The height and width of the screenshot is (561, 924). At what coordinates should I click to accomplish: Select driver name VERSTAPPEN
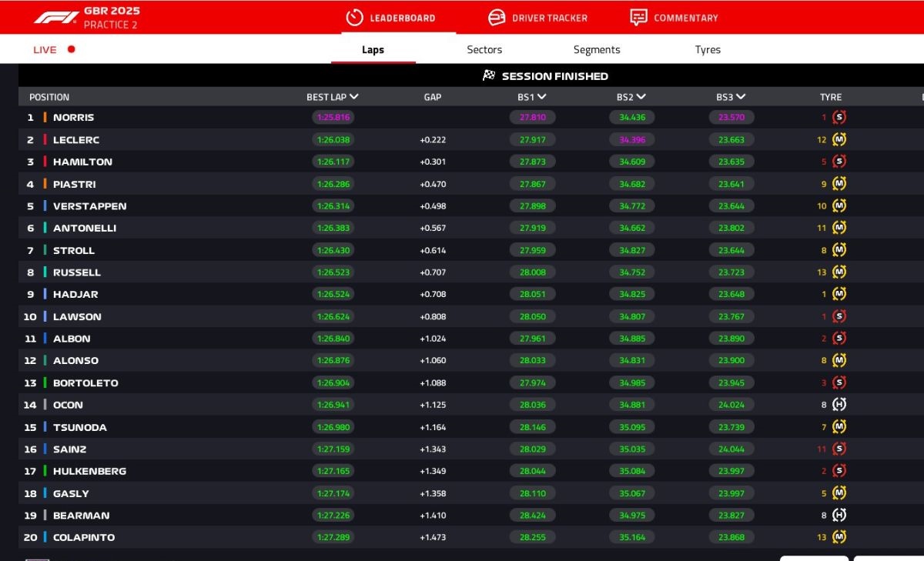(x=89, y=206)
